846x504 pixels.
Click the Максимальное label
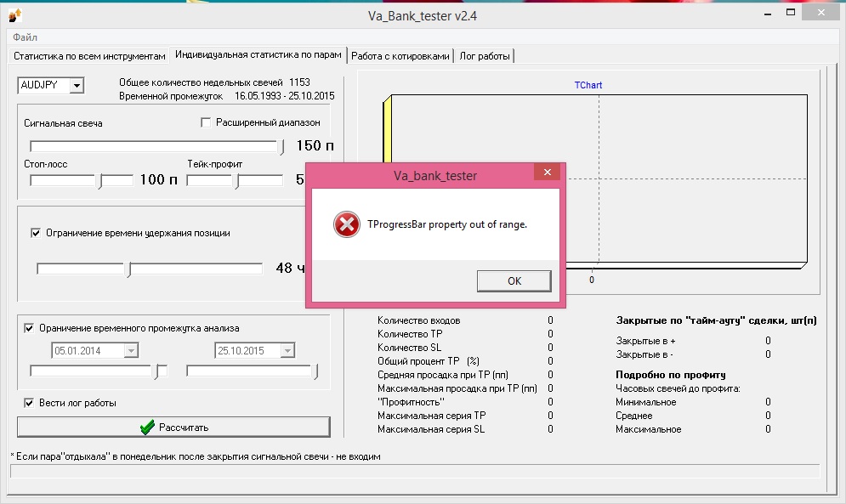[649, 429]
